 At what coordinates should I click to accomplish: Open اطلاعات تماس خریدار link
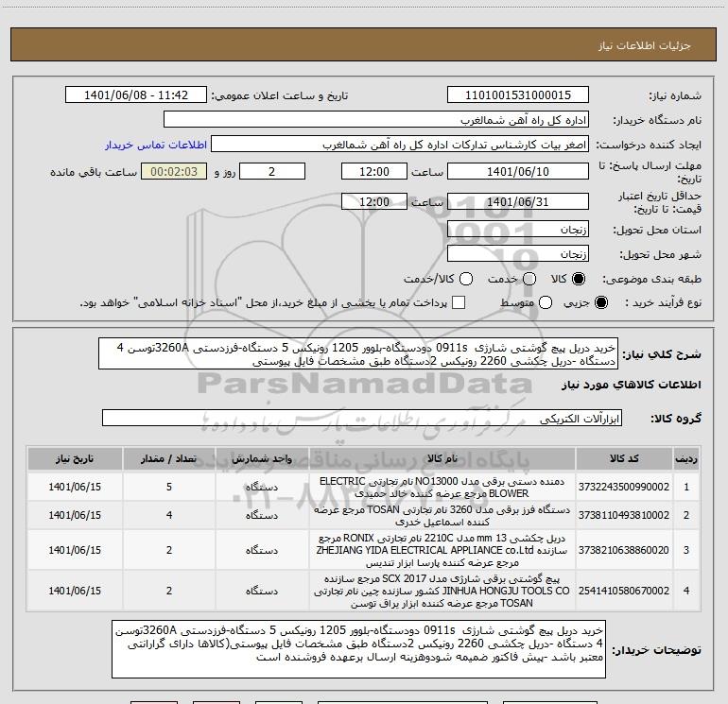click(x=156, y=145)
